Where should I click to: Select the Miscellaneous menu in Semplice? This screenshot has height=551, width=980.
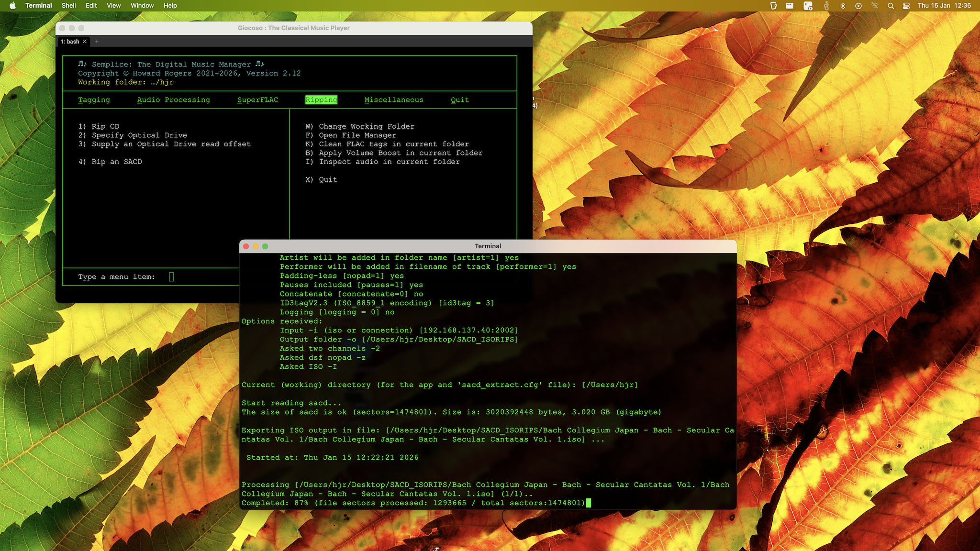pyautogui.click(x=394, y=99)
